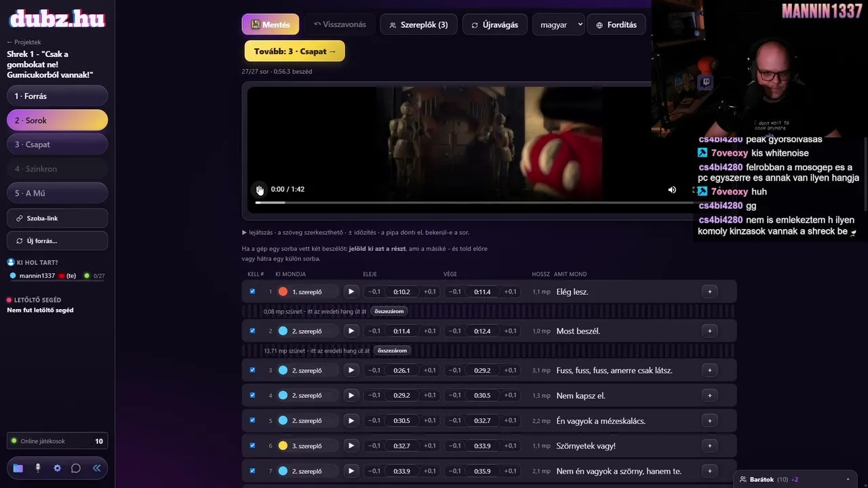Open speaker selector on line 1 '1. szereplő'

tap(307, 291)
